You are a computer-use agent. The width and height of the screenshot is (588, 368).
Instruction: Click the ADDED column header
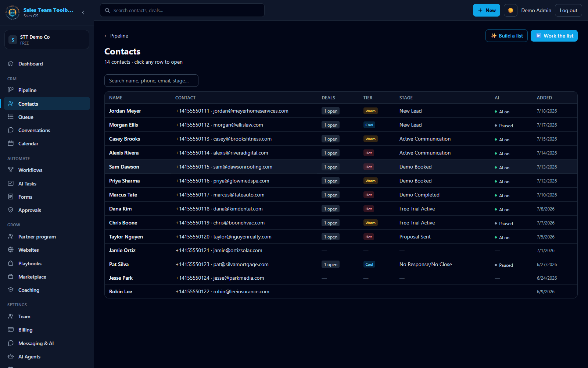[x=544, y=98]
